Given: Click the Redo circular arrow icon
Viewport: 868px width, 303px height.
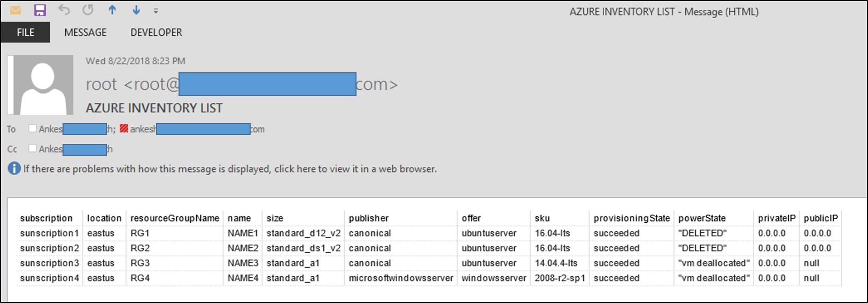Looking at the screenshot, I should (88, 10).
